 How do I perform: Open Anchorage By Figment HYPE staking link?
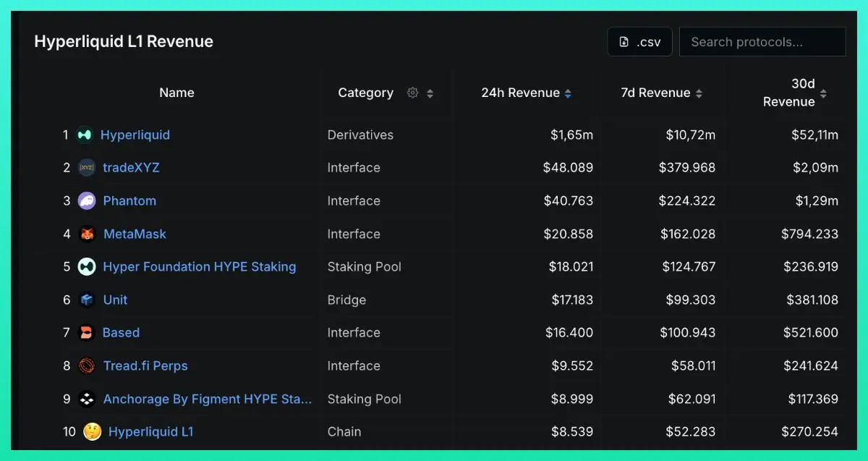pyautogui.click(x=207, y=399)
